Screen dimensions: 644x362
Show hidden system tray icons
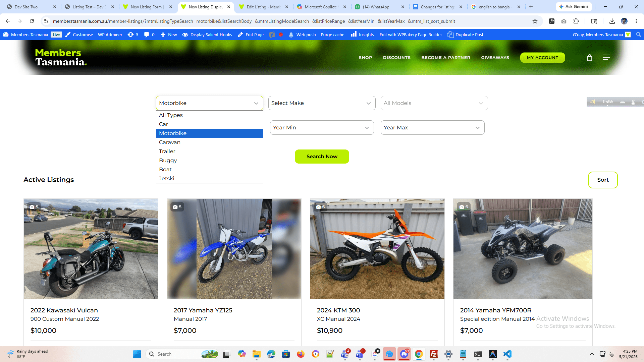[592, 354]
